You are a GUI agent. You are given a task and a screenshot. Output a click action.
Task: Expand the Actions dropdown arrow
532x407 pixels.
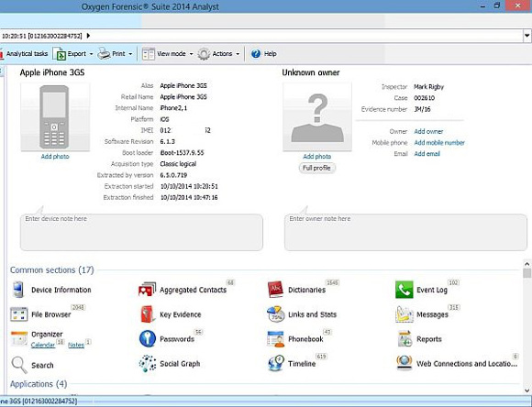(238, 54)
